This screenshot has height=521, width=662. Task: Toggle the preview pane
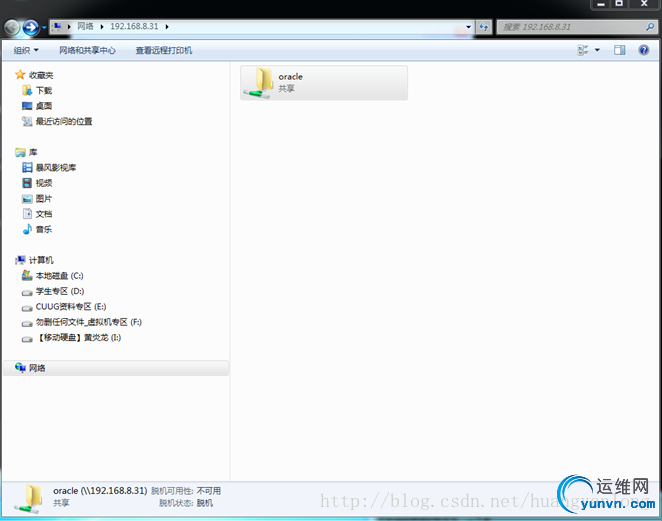(x=620, y=50)
